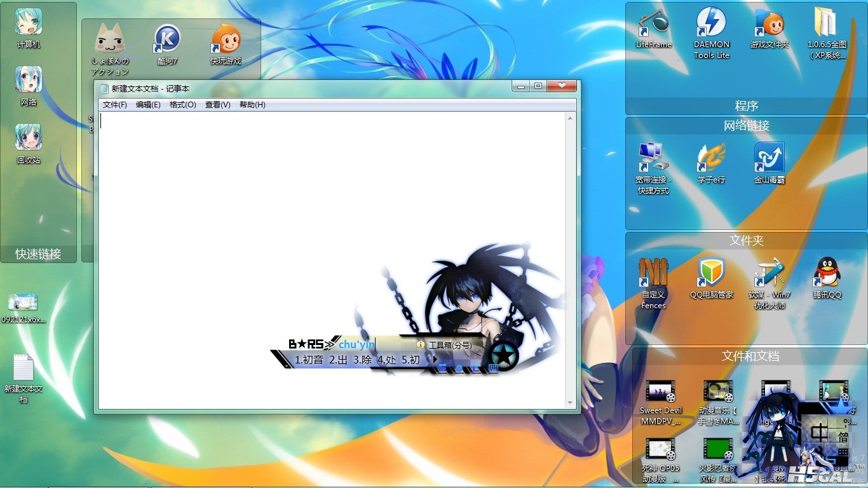Click the chu'yin pinyin input text
Screen dimensions: 868x488
(x=356, y=344)
